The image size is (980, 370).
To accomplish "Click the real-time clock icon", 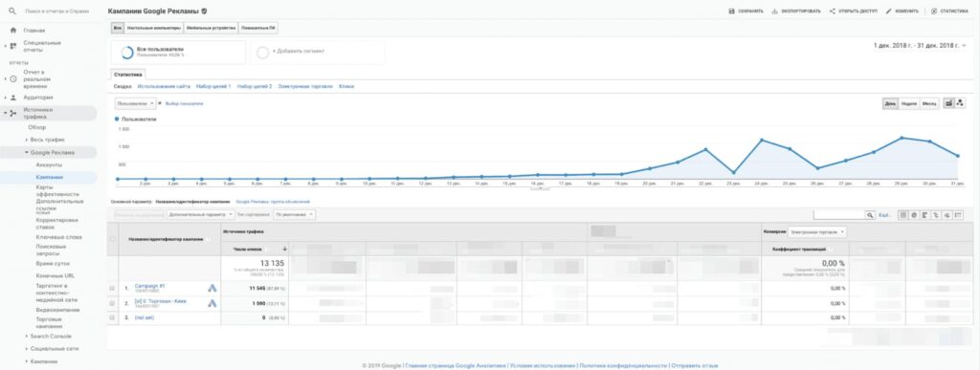I will (x=13, y=79).
